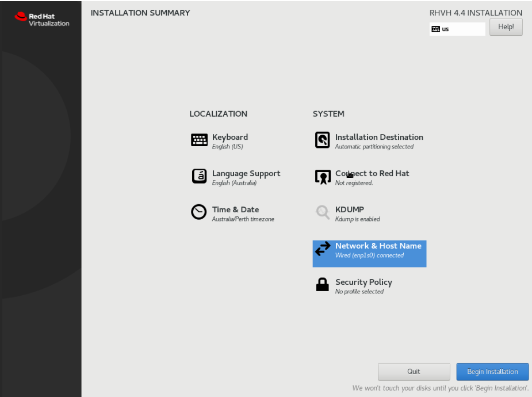Click the Security Policy padlock icon

[323, 285]
